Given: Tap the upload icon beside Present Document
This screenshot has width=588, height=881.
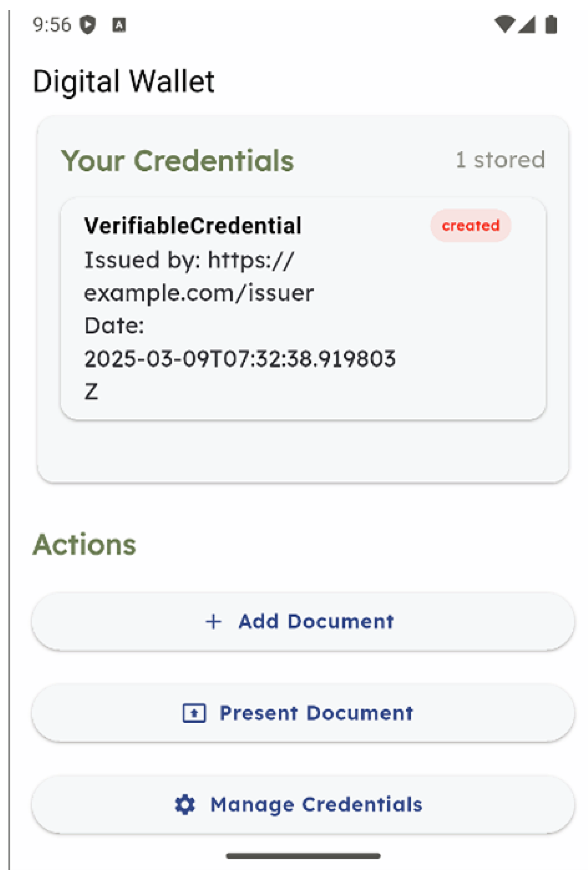Looking at the screenshot, I should (x=194, y=713).
